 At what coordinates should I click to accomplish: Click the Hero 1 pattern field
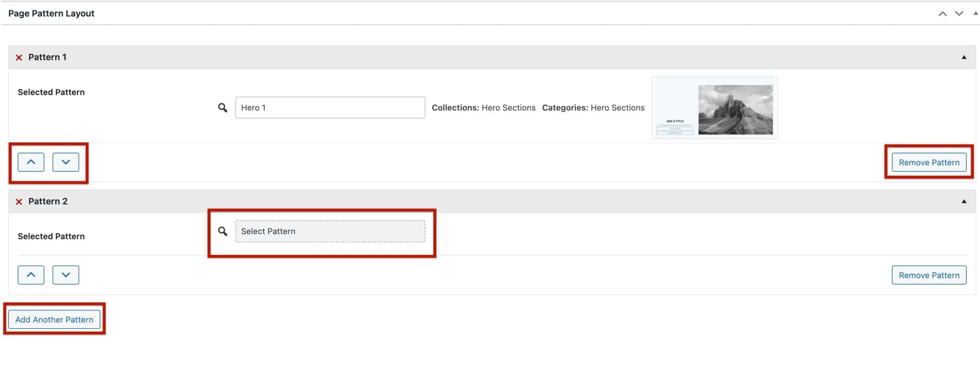coord(330,108)
